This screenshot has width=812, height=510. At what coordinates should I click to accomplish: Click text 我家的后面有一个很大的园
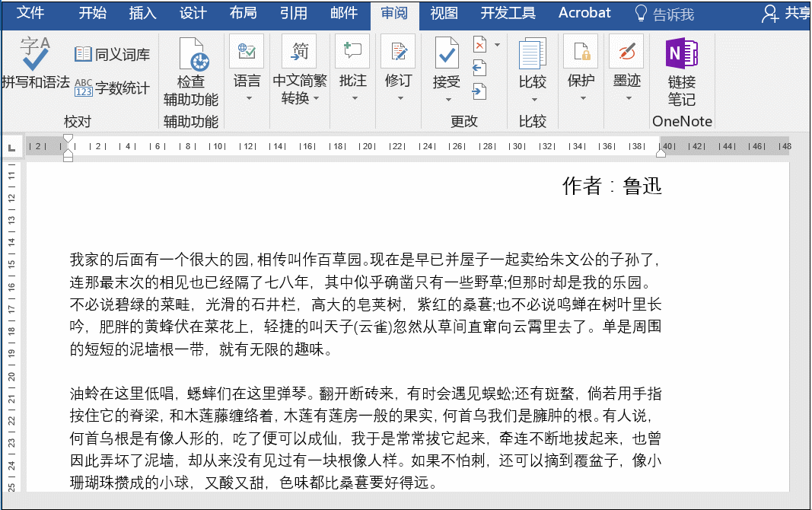point(160,260)
